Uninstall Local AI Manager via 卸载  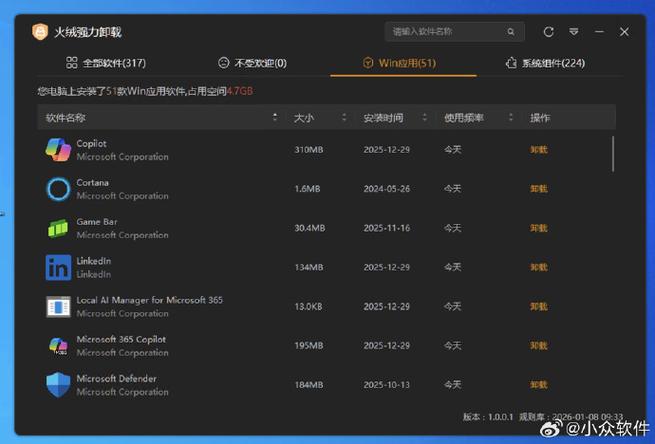point(538,307)
